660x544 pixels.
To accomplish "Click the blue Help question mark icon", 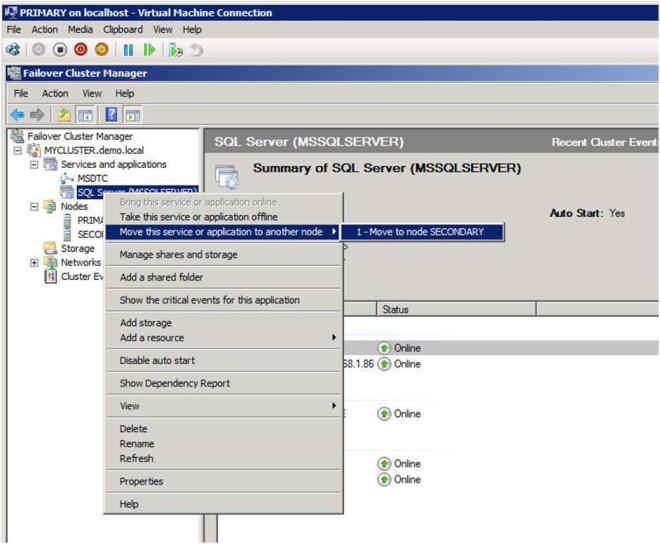I will click(x=112, y=115).
